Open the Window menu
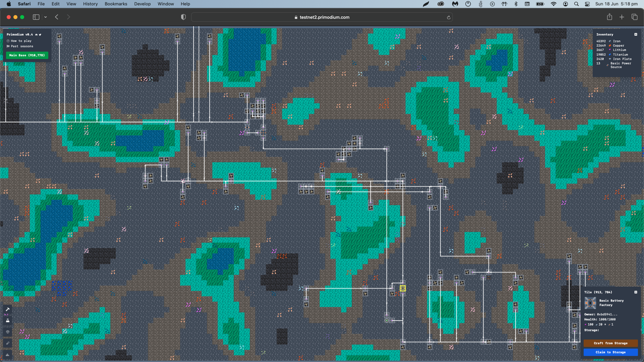This screenshot has width=644, height=362. pos(165,4)
